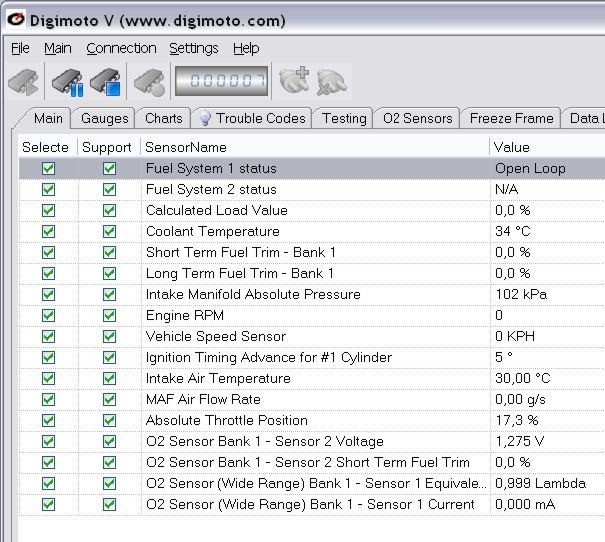605x542 pixels.
Task: Click the lightbulb icon on Trouble Codes tab
Action: [x=204, y=118]
